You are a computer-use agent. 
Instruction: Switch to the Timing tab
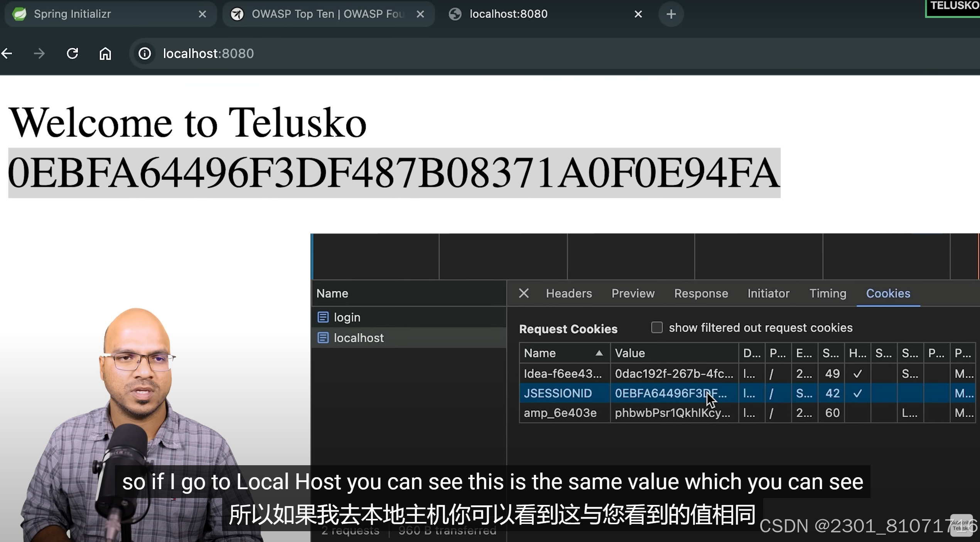[827, 293]
